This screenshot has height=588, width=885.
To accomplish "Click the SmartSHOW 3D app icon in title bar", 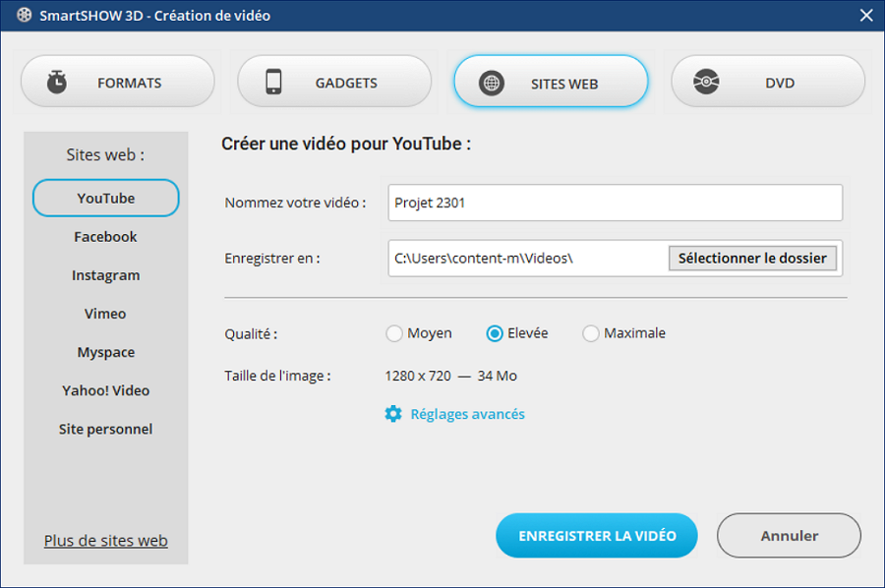I will 25,15.
